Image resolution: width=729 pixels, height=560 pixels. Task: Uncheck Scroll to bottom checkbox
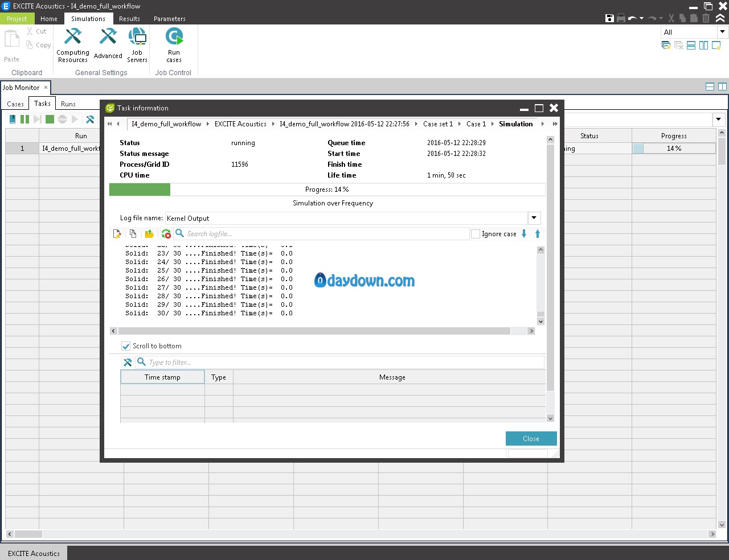(x=126, y=346)
